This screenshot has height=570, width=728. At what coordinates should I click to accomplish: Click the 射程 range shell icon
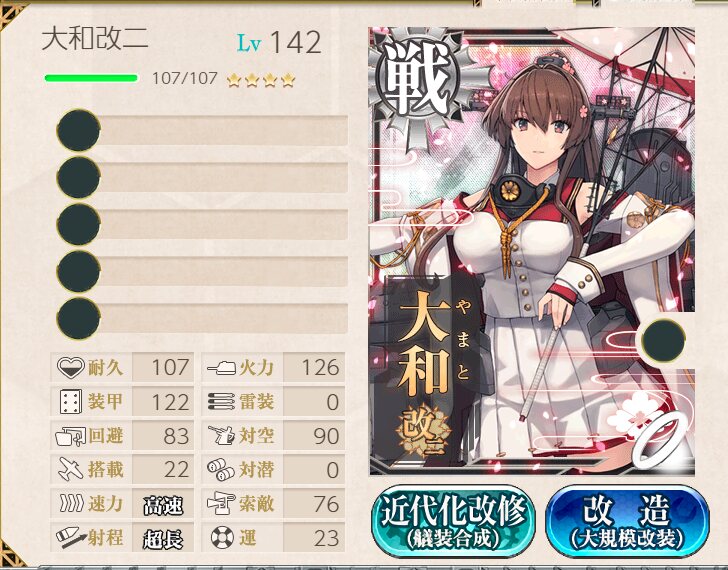pos(71,538)
